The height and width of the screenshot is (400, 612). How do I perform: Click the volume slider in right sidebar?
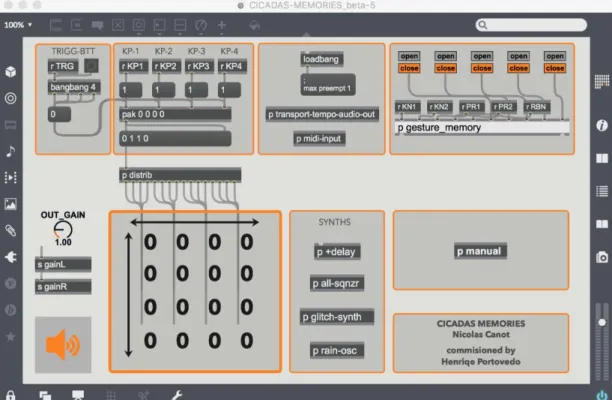point(602,322)
